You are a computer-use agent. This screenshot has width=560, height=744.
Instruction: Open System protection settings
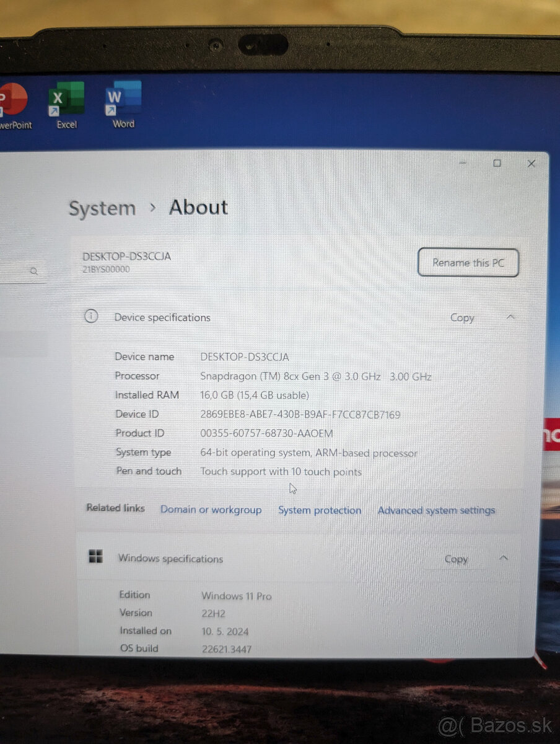pos(320,510)
